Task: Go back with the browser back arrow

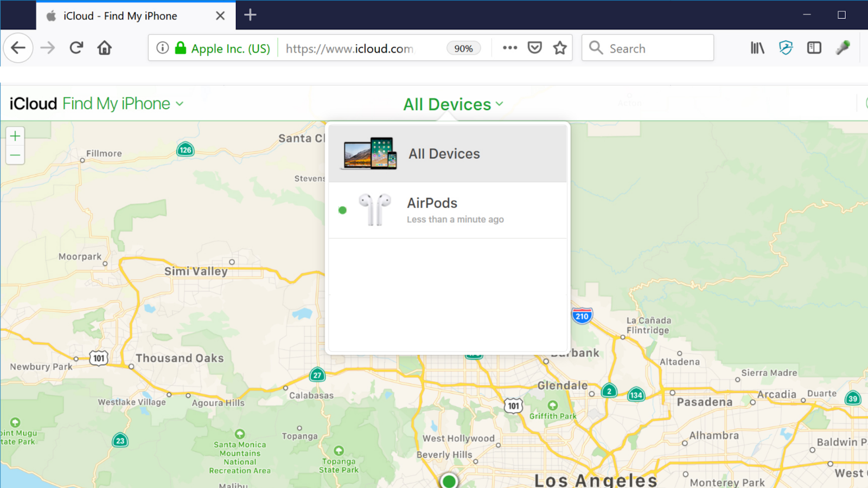Action: [x=18, y=48]
